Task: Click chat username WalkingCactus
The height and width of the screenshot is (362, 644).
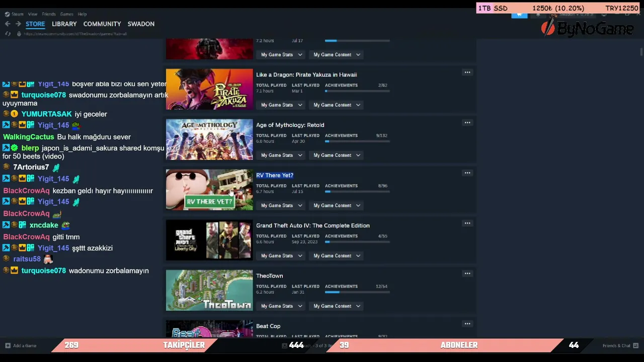Action: [28, 137]
